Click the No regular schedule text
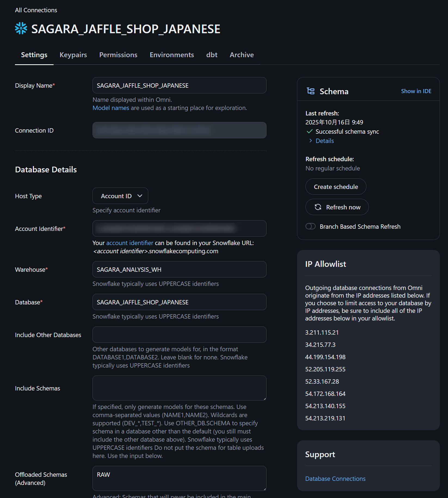The width and height of the screenshot is (448, 498). coord(333,168)
